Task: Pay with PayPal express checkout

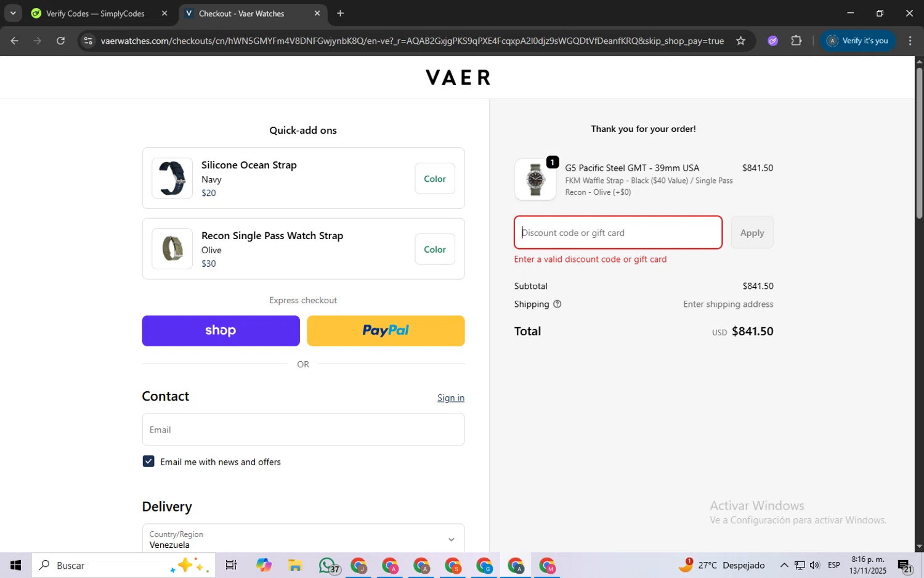Action: (386, 331)
